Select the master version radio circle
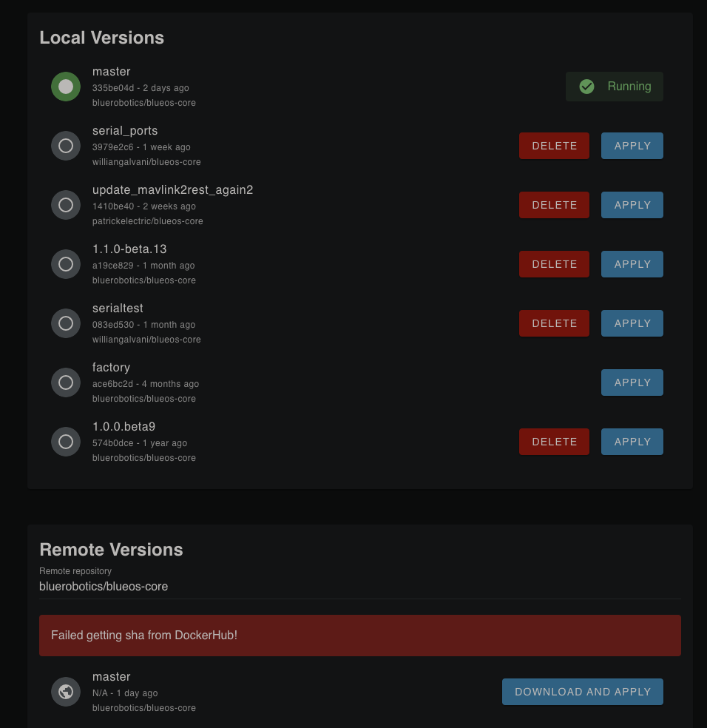 65,86
